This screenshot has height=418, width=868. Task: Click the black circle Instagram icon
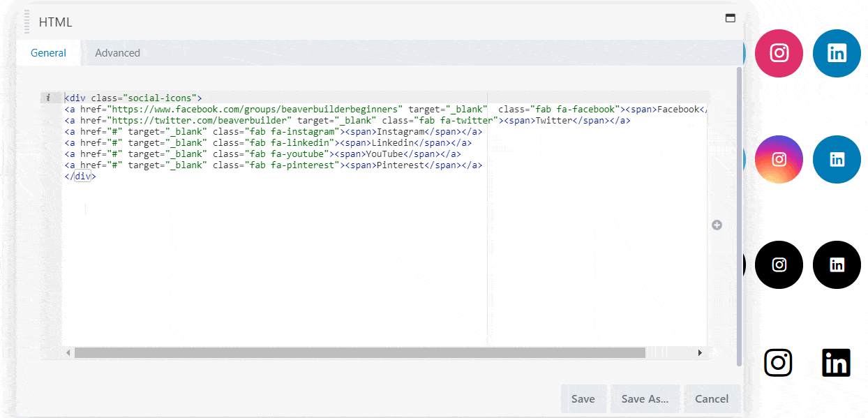779,264
